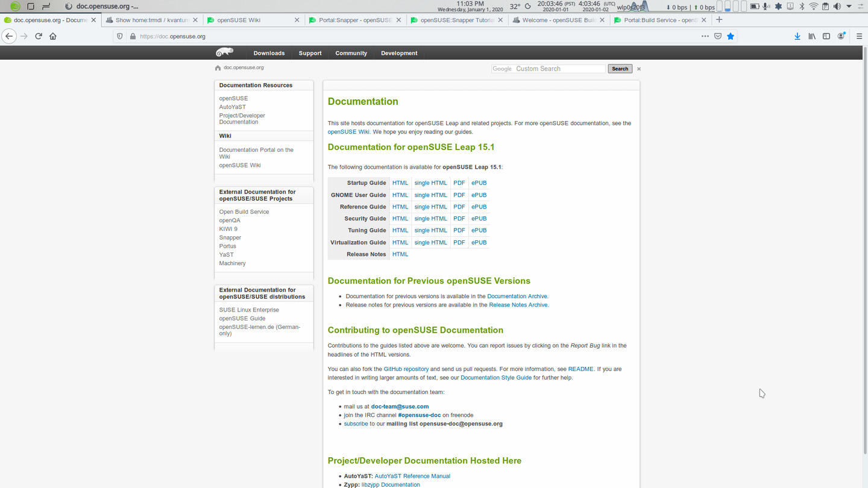The height and width of the screenshot is (488, 868).
Task: Open the Downloads menu in site header
Action: [269, 53]
